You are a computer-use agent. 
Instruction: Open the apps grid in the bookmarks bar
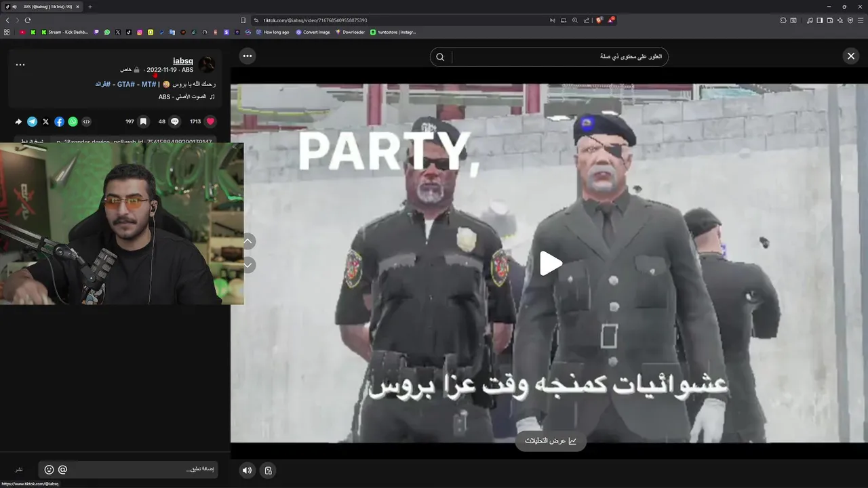7,32
